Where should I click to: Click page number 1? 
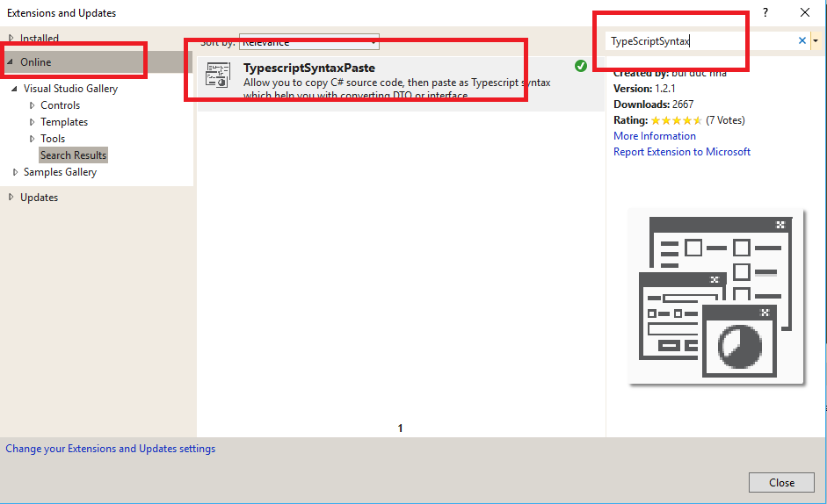400,428
